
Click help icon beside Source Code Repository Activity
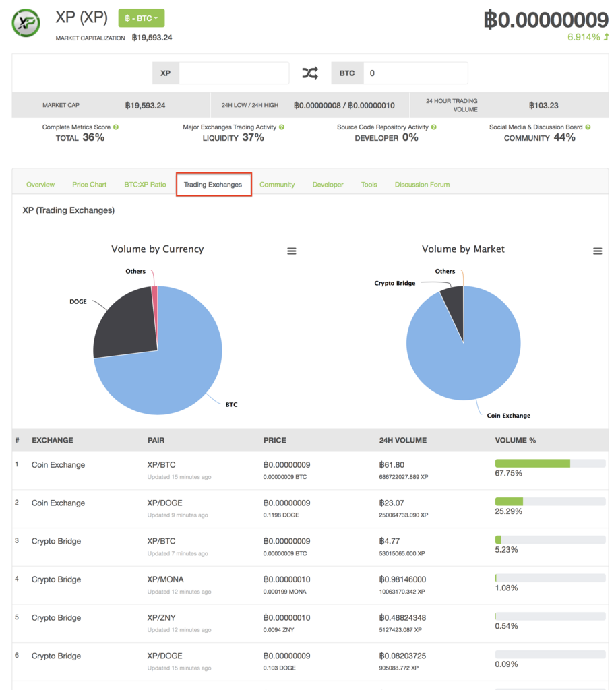[x=434, y=127]
